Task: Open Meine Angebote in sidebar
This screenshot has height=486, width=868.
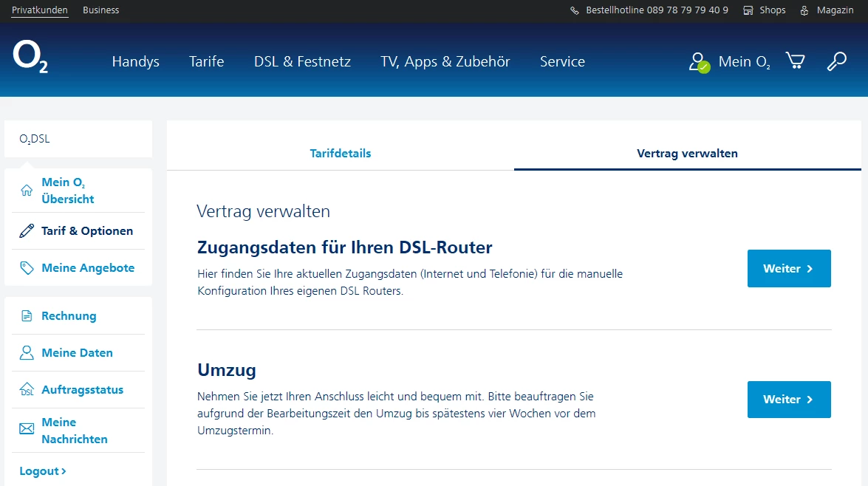Action: tap(88, 268)
